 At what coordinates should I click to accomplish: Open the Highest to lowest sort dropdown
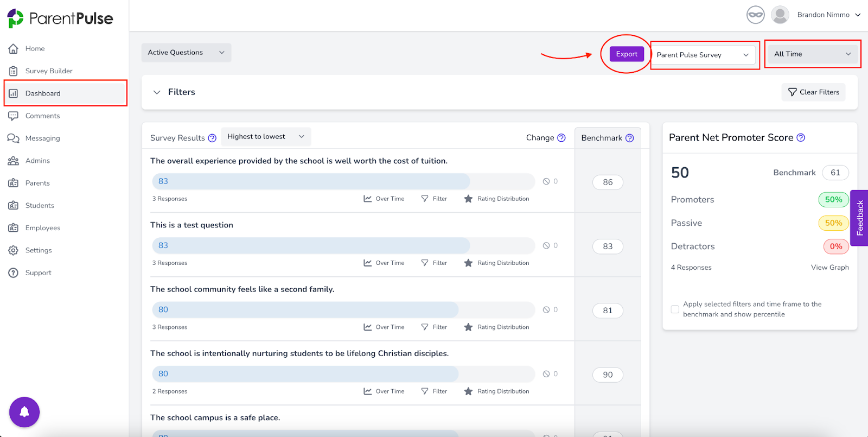(266, 137)
